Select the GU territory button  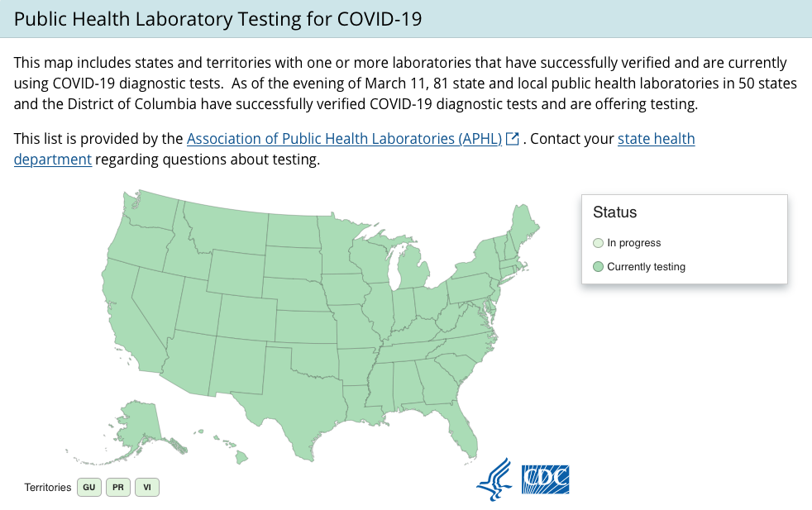coord(89,487)
